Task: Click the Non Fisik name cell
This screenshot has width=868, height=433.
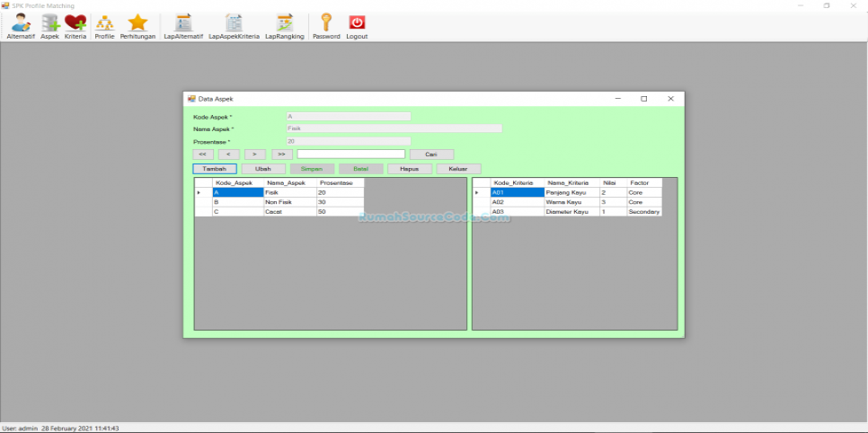Action: pyautogui.click(x=290, y=202)
